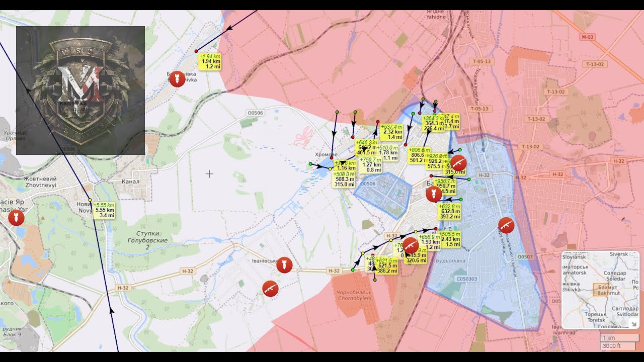
Task: Click the M-03 road label
Action: pyautogui.click(x=587, y=37)
